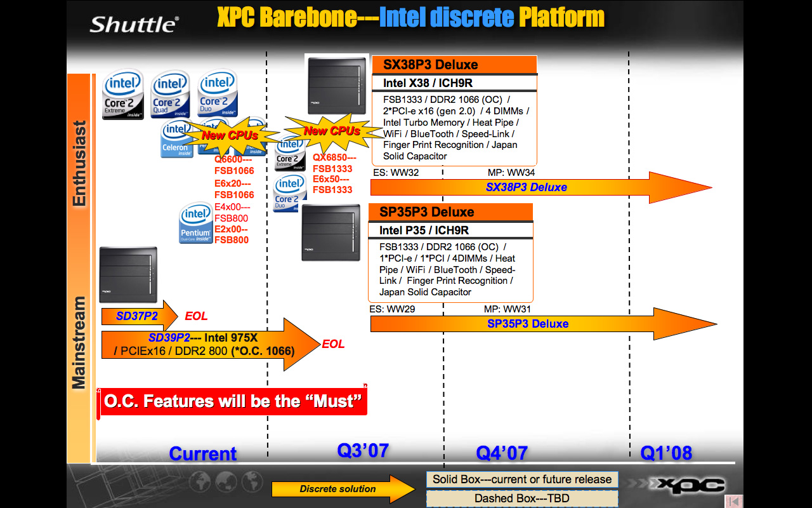
Task: Click the red 'O.C. Features' banner
Action: coord(233,402)
